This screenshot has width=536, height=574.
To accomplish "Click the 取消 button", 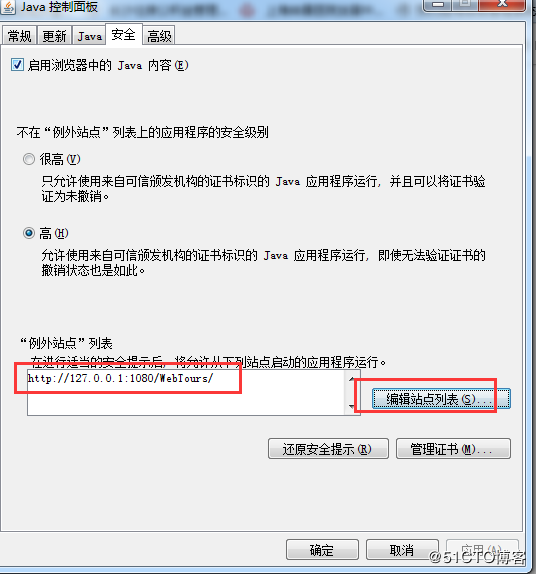I will click(402, 549).
